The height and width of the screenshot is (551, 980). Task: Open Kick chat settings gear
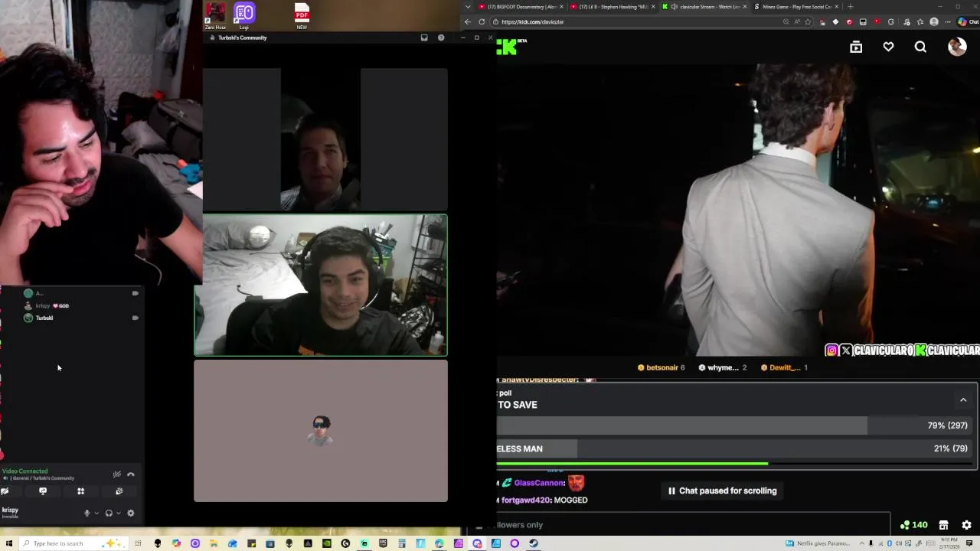tap(966, 525)
